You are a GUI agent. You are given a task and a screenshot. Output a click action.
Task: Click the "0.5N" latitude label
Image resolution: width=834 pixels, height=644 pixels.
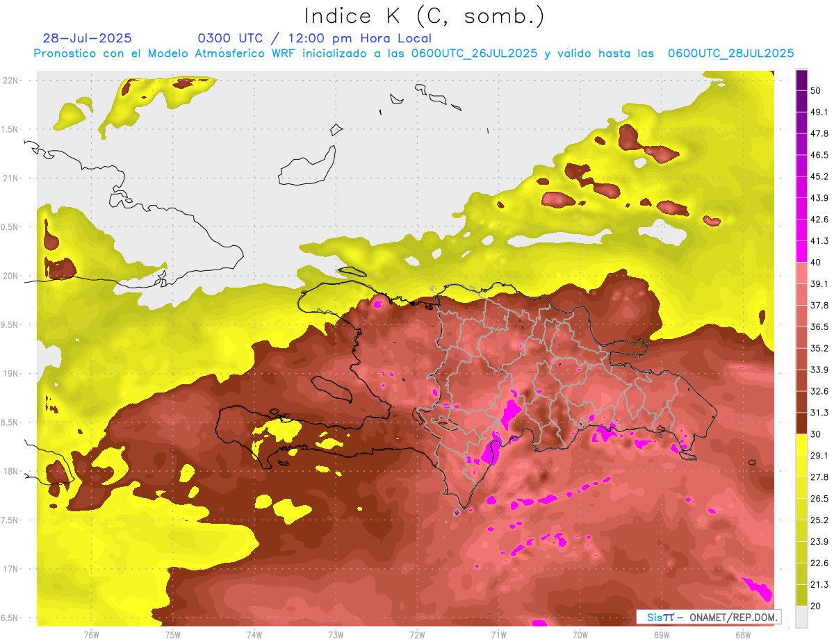point(10,227)
